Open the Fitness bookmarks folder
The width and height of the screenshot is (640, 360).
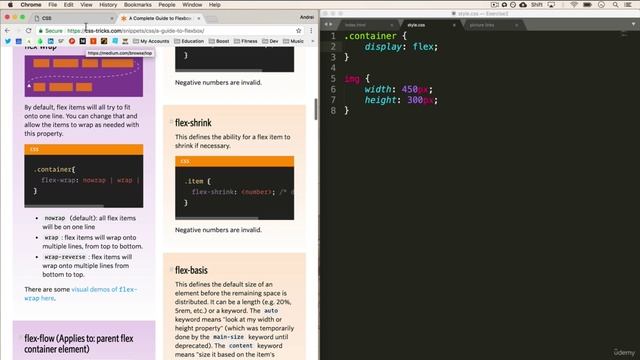pos(246,41)
